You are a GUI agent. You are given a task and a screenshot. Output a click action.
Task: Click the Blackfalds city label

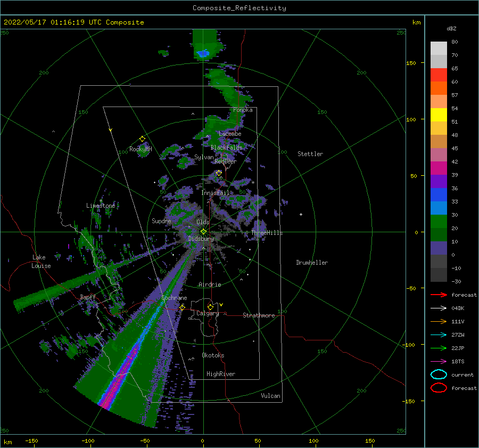click(x=226, y=148)
